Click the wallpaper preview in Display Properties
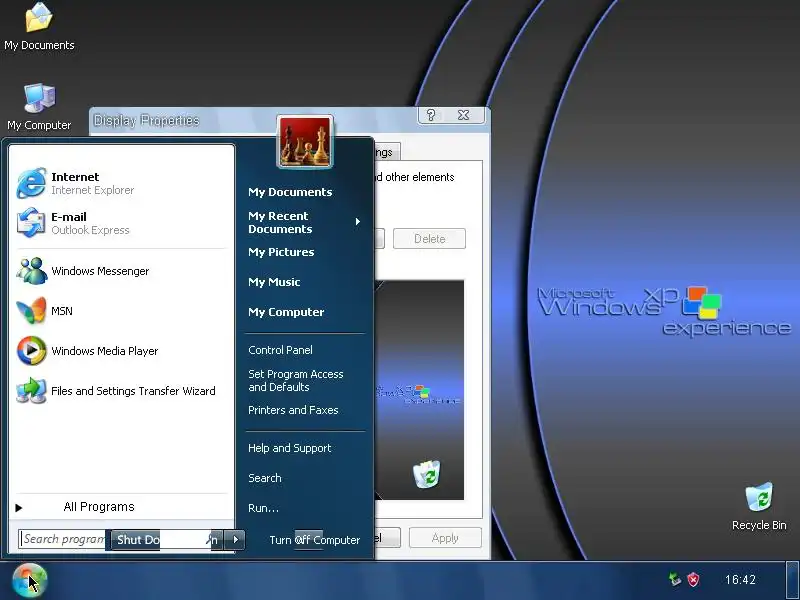The image size is (800, 600). click(419, 390)
